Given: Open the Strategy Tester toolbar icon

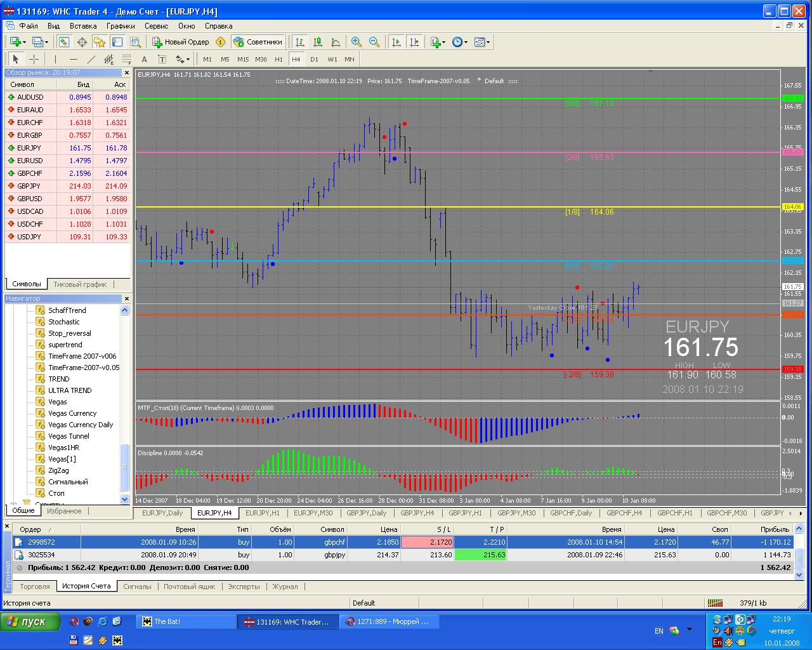Looking at the screenshot, I should (135, 42).
